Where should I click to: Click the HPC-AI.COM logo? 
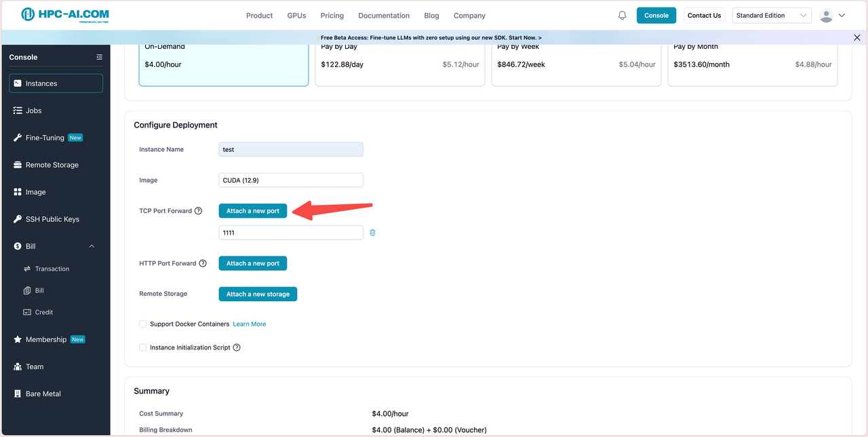click(x=65, y=15)
